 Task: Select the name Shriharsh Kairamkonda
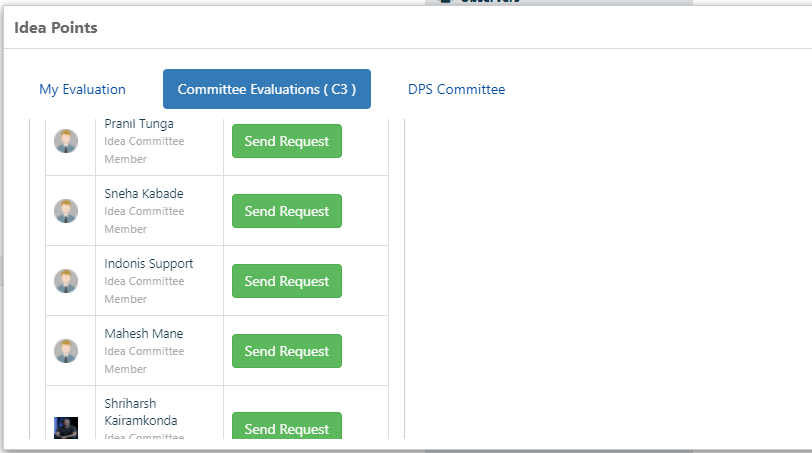click(x=141, y=412)
